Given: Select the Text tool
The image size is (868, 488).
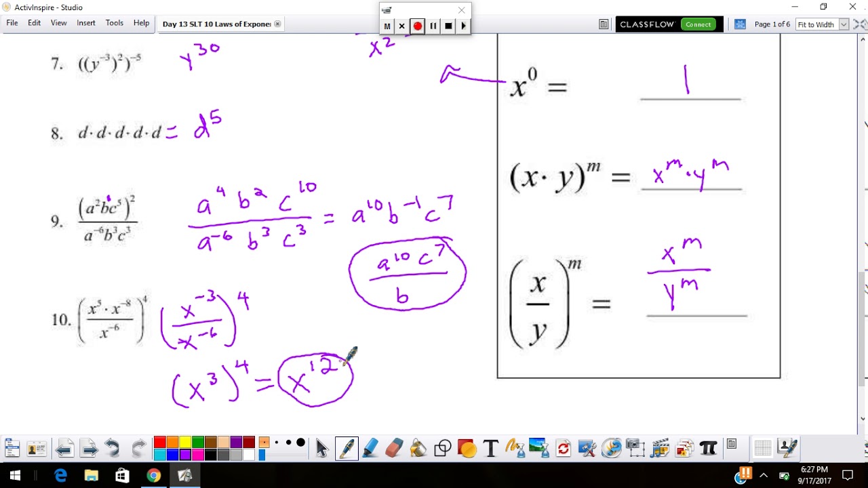Looking at the screenshot, I should (490, 448).
